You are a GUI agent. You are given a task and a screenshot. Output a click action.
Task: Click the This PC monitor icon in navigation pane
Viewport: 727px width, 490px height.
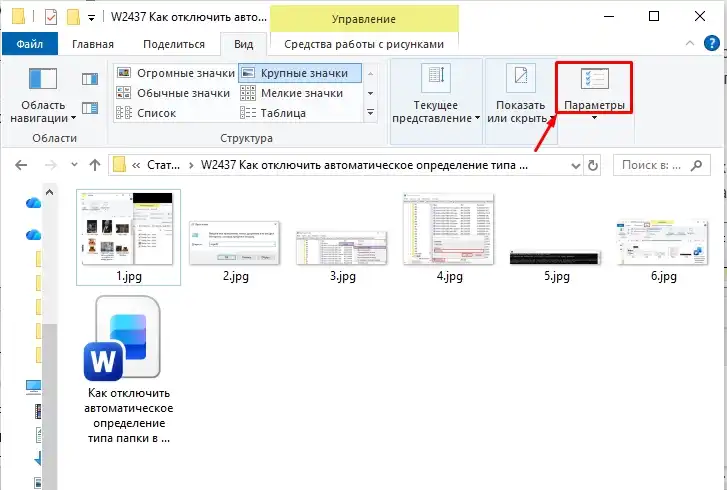[x=34, y=387]
